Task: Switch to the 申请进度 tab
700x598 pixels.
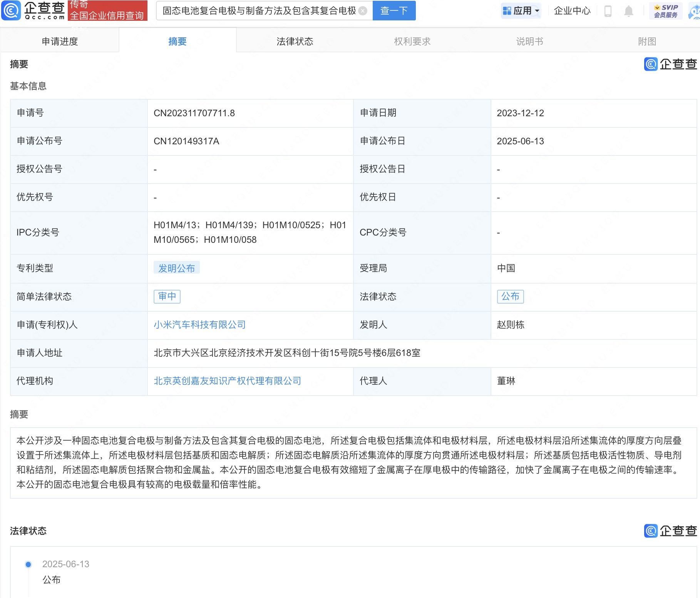Action: pos(60,41)
